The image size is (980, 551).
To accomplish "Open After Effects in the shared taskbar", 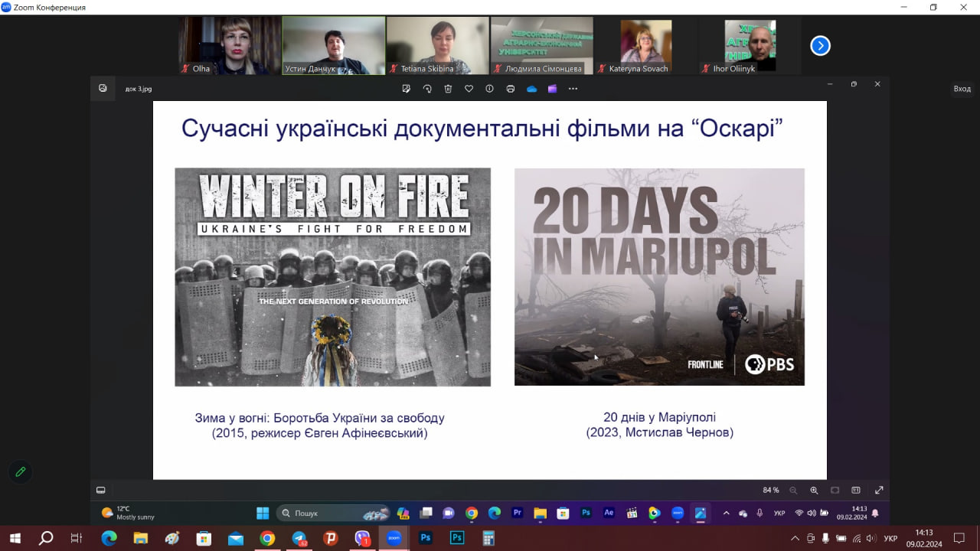I will point(609,513).
